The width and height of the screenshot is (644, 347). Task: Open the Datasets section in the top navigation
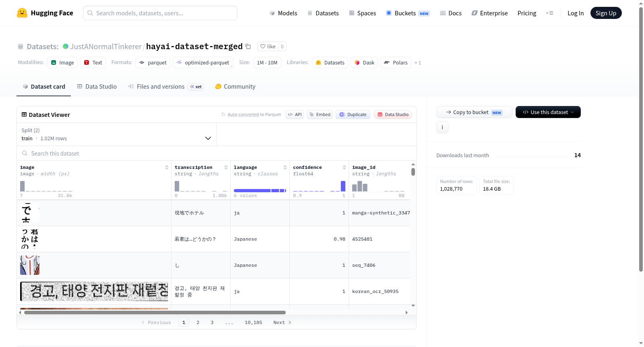coord(323,13)
